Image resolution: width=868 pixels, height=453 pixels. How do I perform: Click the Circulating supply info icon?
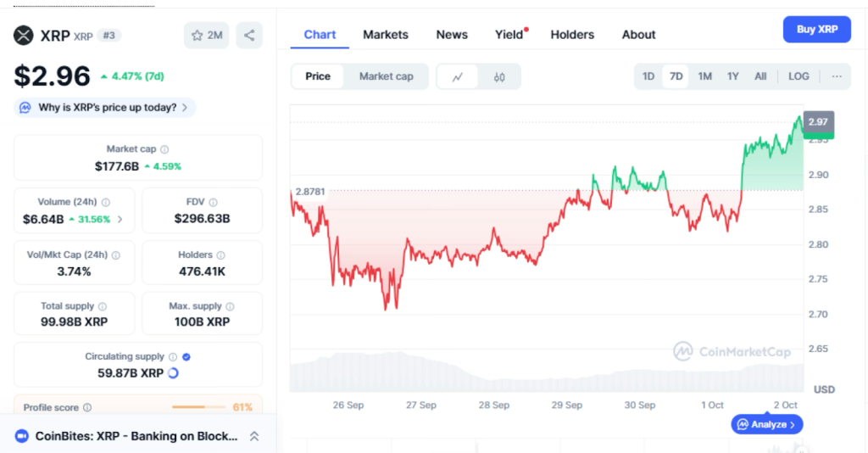[x=173, y=357]
